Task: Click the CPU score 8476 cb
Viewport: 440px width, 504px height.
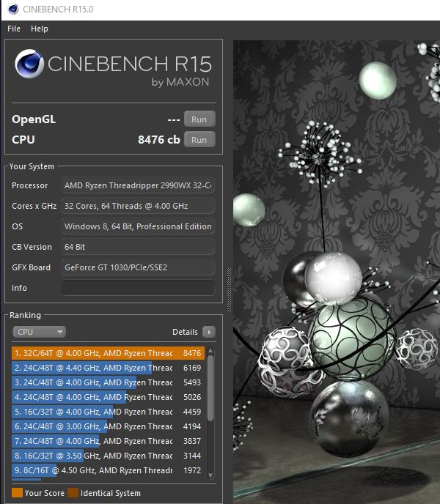Action: pyautogui.click(x=158, y=139)
